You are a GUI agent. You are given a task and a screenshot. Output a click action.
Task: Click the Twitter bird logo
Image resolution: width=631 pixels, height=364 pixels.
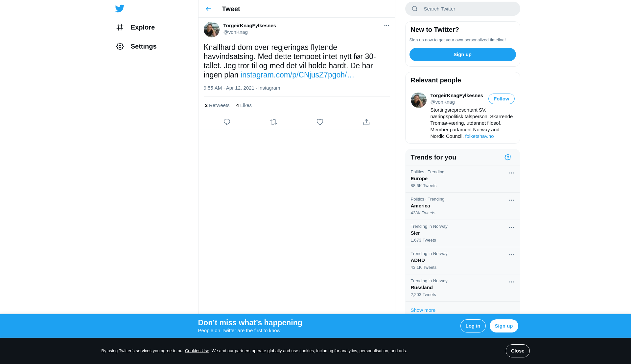[120, 9]
